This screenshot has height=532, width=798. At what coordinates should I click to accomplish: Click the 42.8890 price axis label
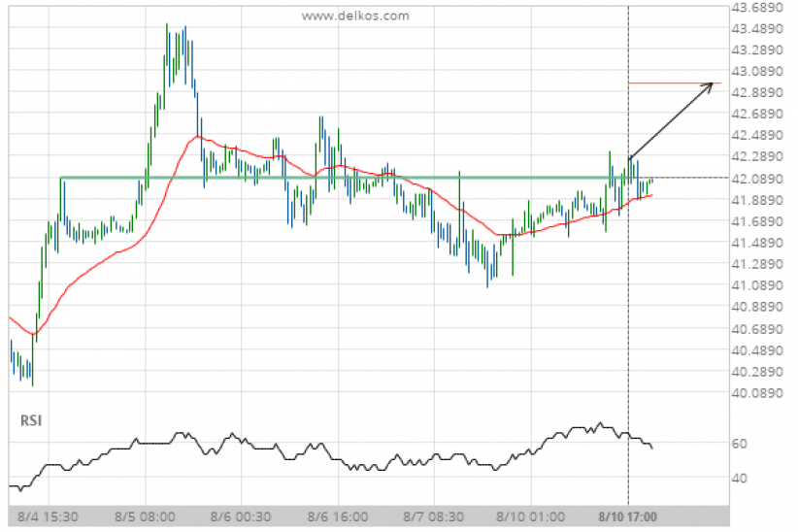pyautogui.click(x=757, y=93)
